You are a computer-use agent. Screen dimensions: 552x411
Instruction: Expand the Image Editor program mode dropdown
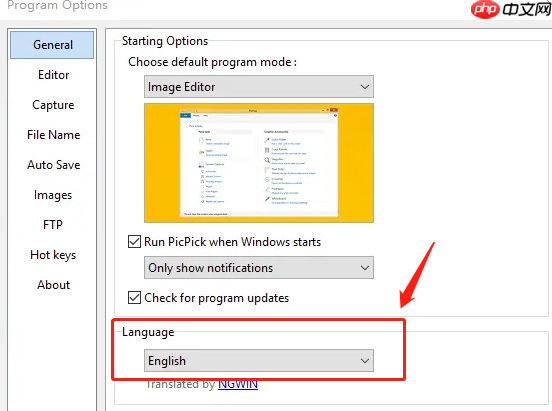click(259, 87)
